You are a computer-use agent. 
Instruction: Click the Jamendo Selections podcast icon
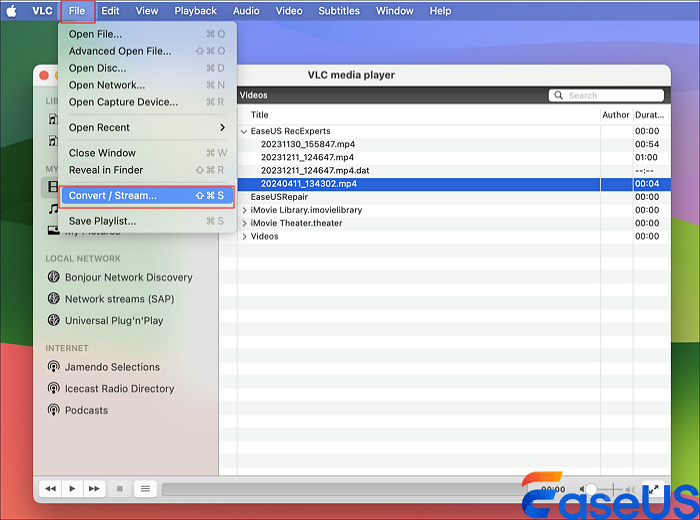coord(54,367)
